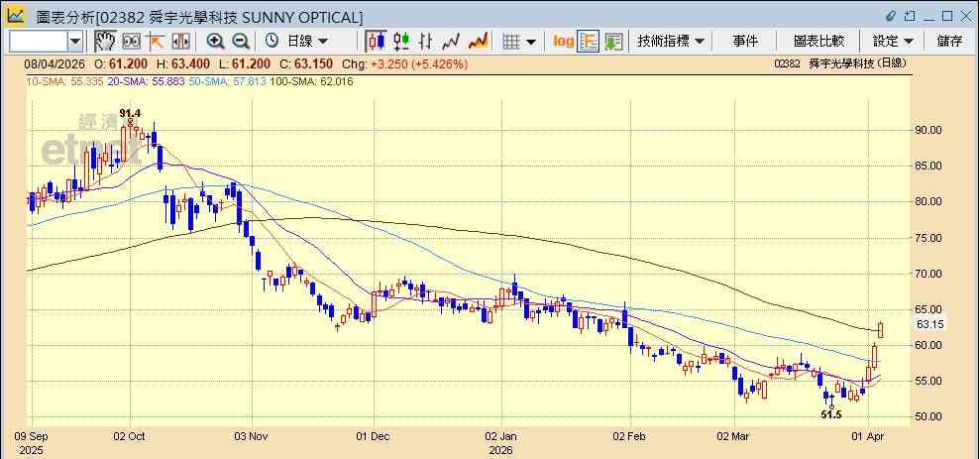Click the 100-SMA: 62.016 legend label

coord(312,81)
